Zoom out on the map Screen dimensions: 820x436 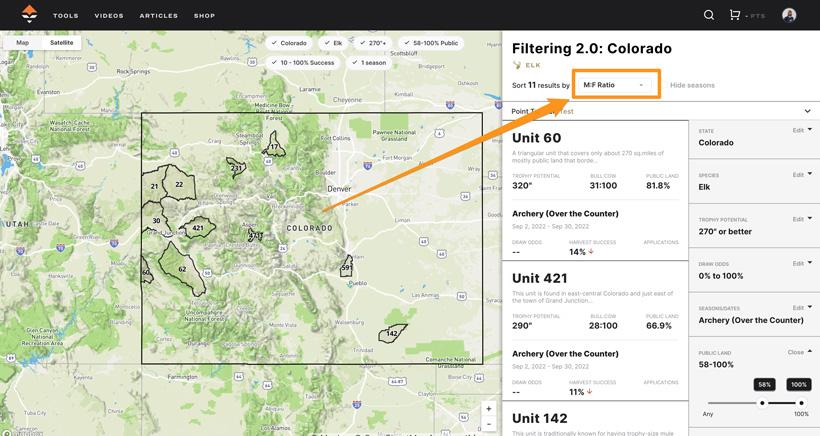488,424
